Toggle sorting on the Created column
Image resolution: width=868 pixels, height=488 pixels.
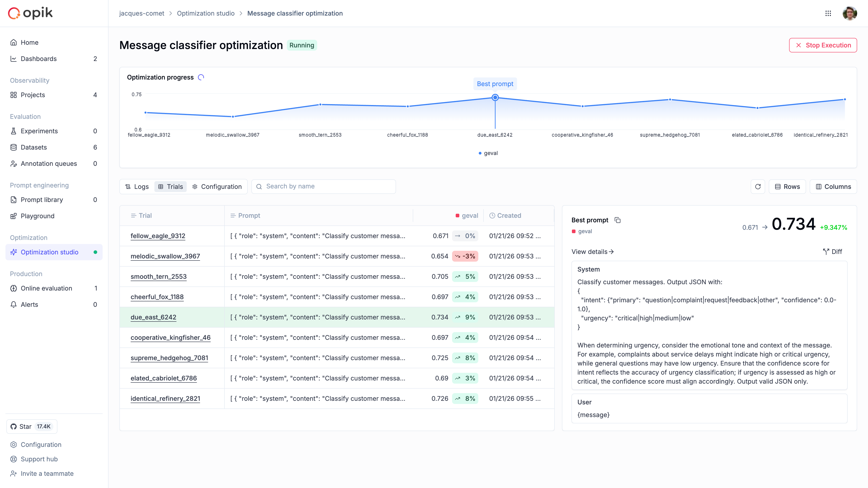pos(505,216)
